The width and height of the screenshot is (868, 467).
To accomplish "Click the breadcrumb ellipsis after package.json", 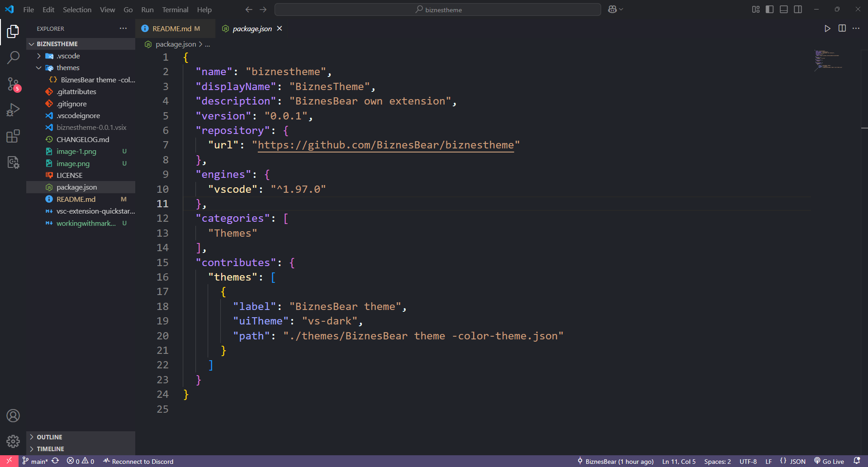I will (x=207, y=44).
